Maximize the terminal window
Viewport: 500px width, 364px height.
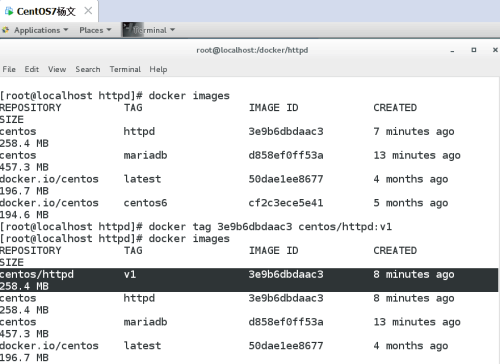474,50
